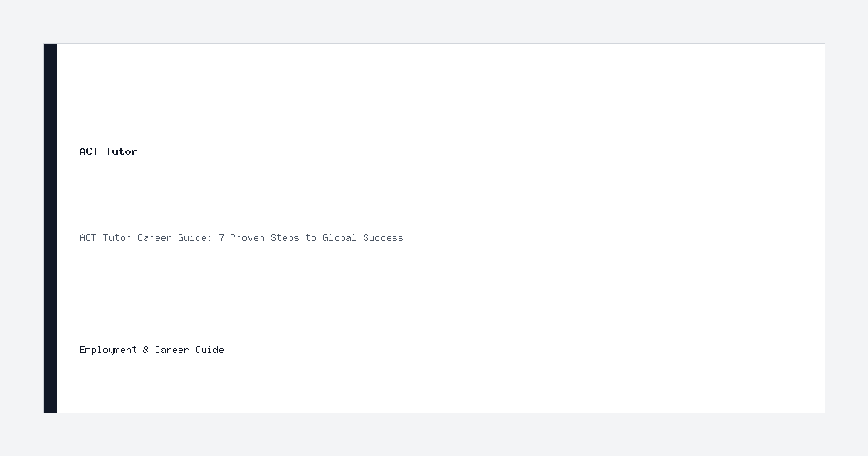Click the word "Proven" in the subtitle
868x456 pixels.
point(247,237)
